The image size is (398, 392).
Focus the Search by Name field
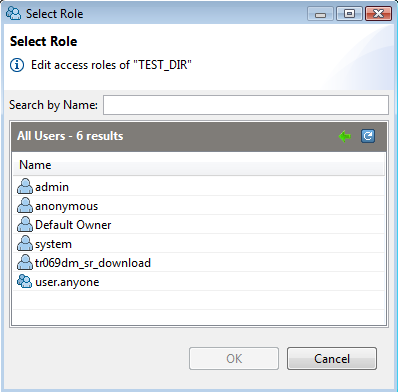[x=246, y=105]
